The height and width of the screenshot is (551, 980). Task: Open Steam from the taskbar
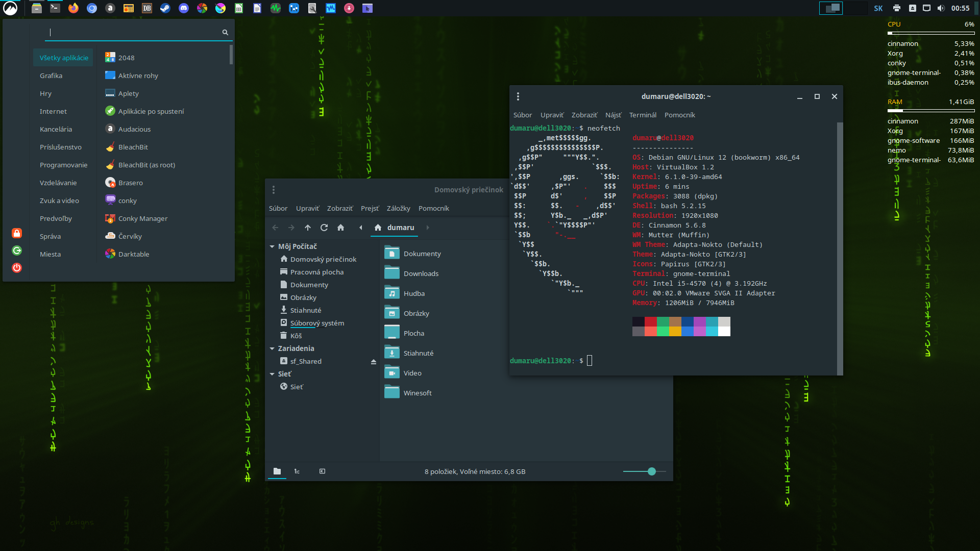(x=165, y=8)
